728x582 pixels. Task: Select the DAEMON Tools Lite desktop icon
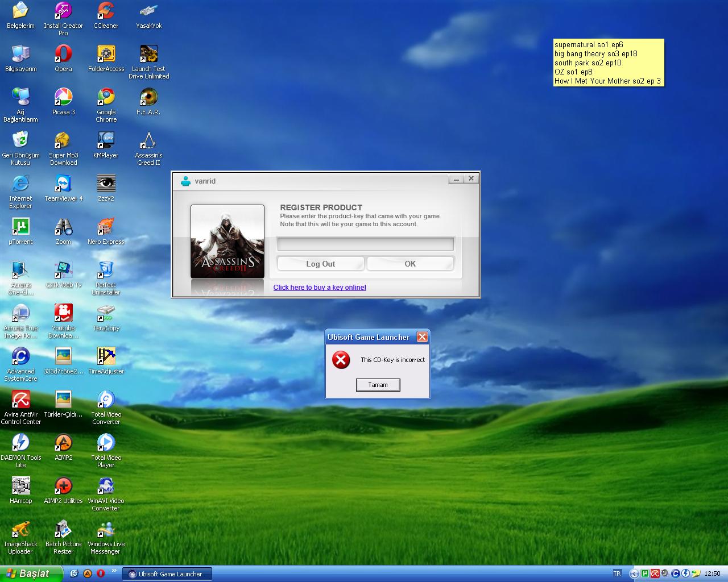click(20, 451)
